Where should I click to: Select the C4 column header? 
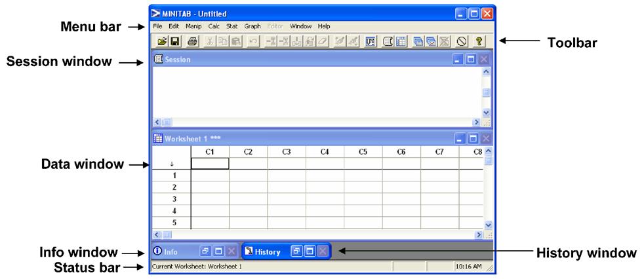tap(325, 152)
